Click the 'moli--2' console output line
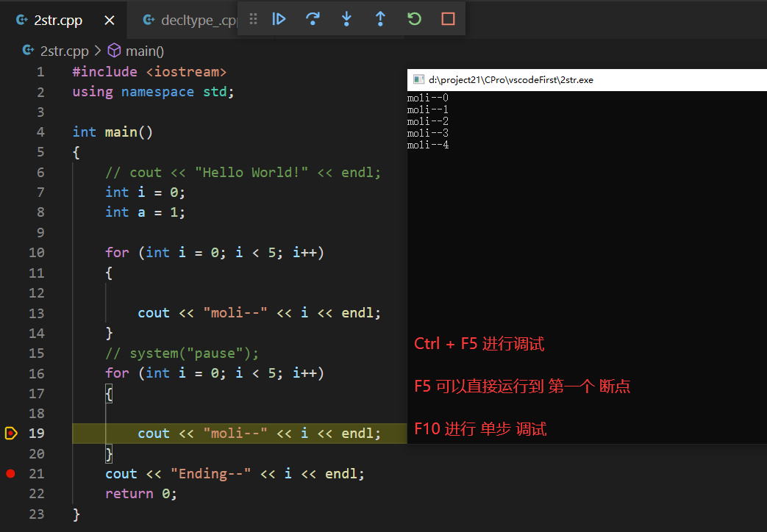The height and width of the screenshot is (532, 767). tap(428, 121)
